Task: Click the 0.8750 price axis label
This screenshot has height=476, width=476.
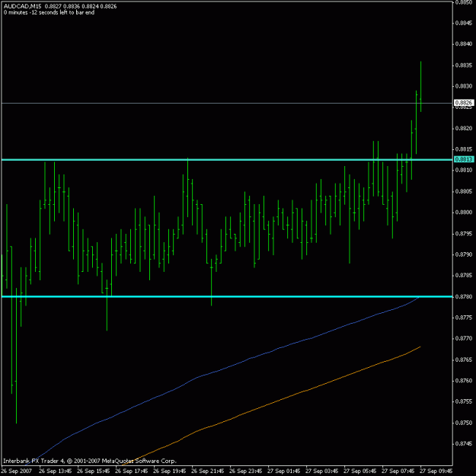Action: click(464, 423)
